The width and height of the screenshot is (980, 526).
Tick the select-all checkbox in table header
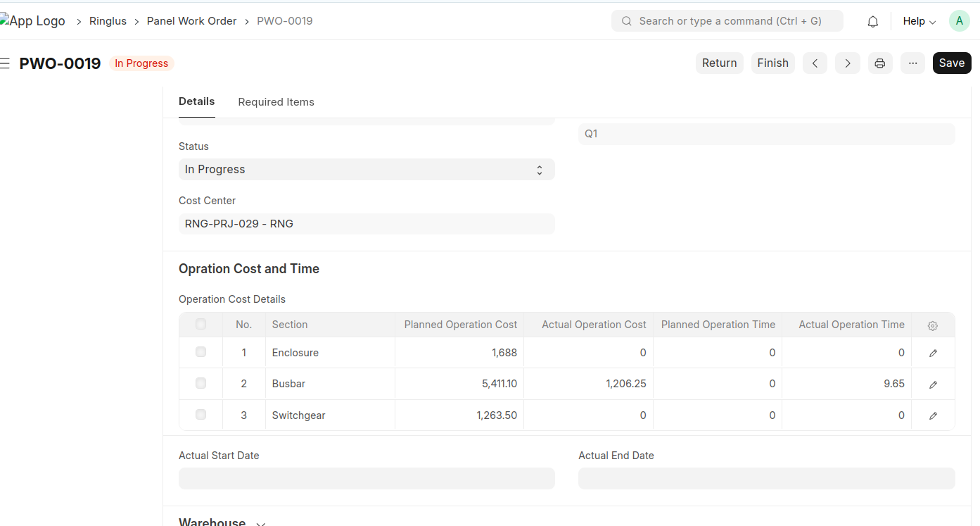pyautogui.click(x=201, y=325)
